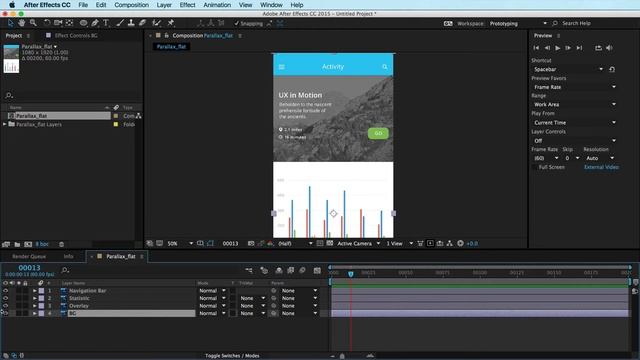Toggle preserve transparency for Overlay layer

[x=233, y=306]
